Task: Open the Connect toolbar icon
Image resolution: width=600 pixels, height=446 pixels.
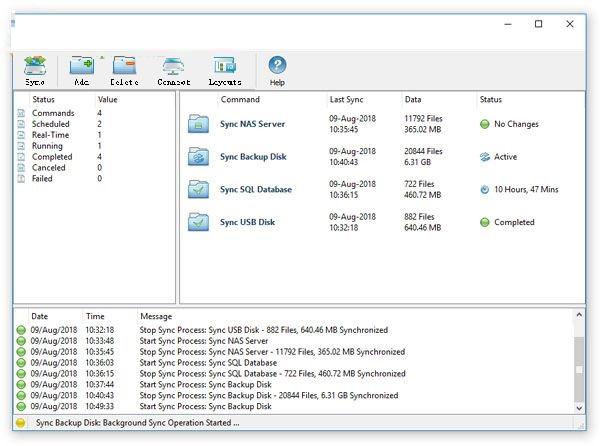Action: [x=173, y=70]
